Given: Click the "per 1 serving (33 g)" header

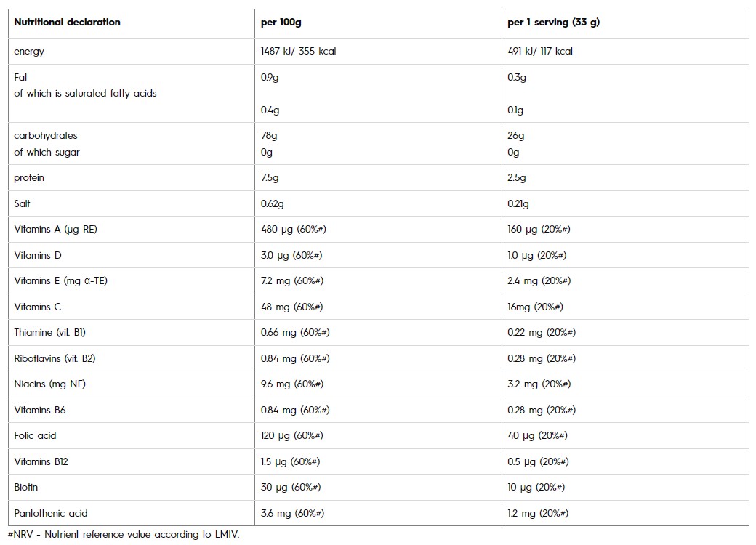Looking at the screenshot, I should (x=553, y=22).
